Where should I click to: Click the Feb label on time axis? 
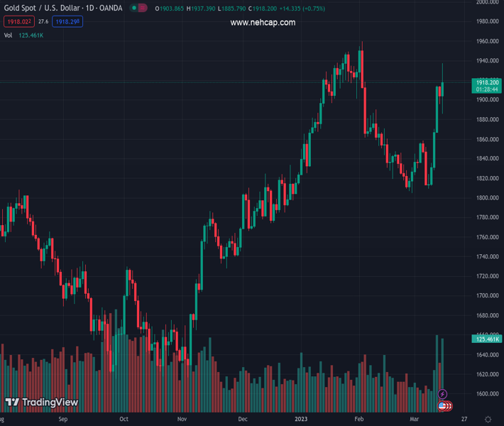(x=358, y=420)
